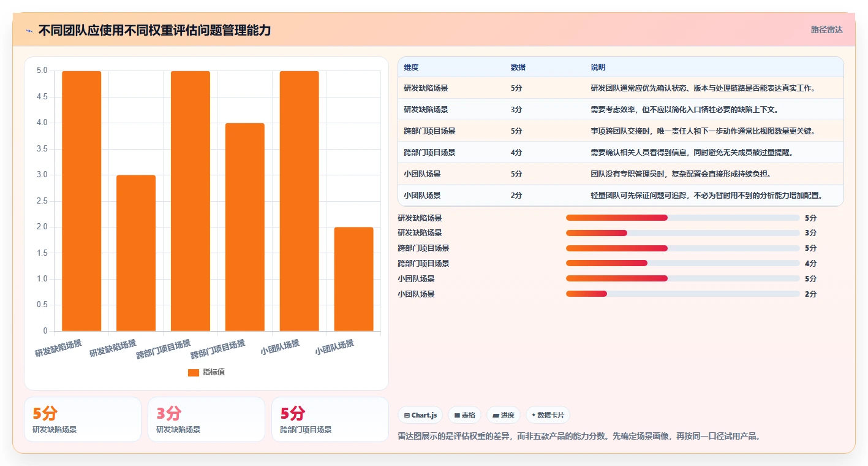Viewport: 868px width, 466px height.
Task: Click the 跨部门项目场景 bar reaching 4.0
Action: pyautogui.click(x=245, y=227)
